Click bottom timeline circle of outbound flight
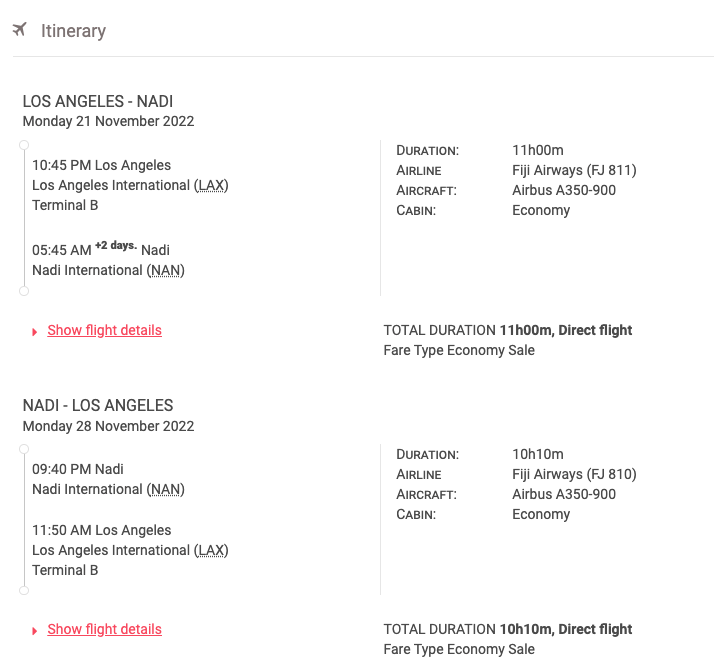Viewport: 714px width, 661px height. pos(24,291)
